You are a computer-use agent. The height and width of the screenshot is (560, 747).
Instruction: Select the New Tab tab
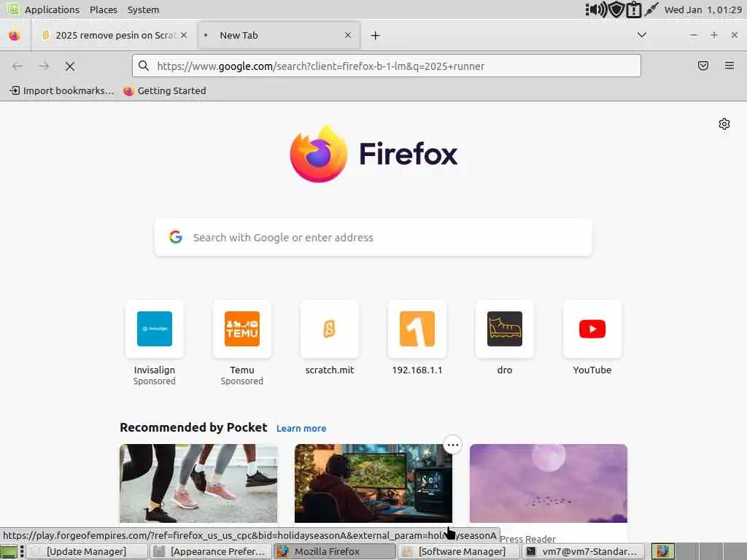point(279,35)
